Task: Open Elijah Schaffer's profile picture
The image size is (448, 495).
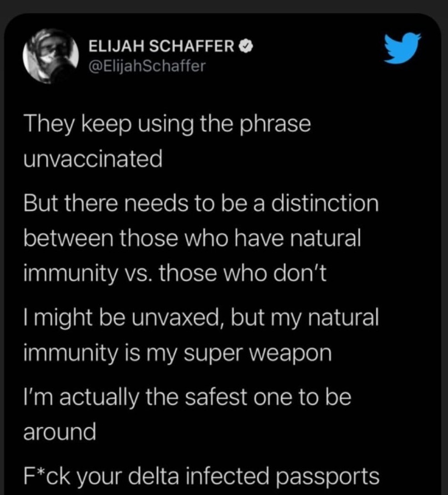Action: [x=51, y=56]
